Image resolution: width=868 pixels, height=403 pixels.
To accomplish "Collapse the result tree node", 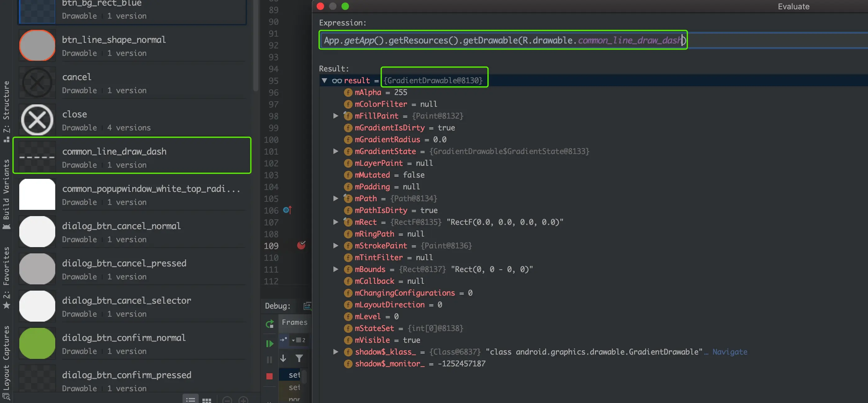I will click(324, 80).
